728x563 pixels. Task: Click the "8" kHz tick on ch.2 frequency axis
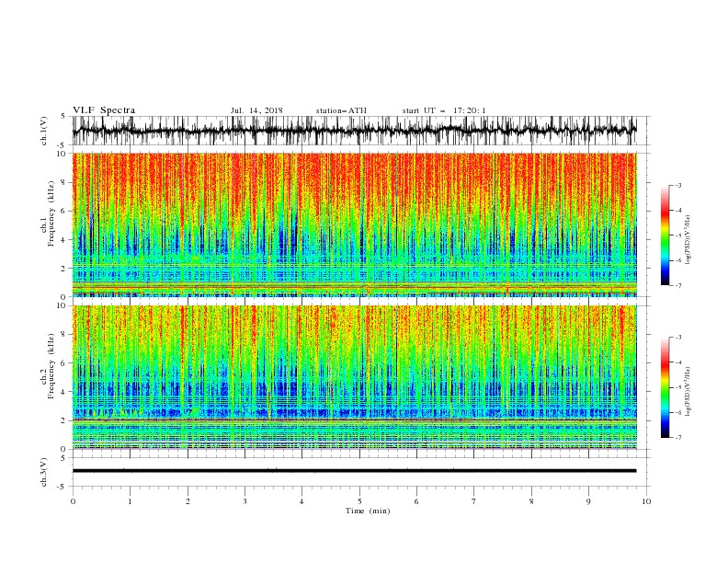point(64,335)
